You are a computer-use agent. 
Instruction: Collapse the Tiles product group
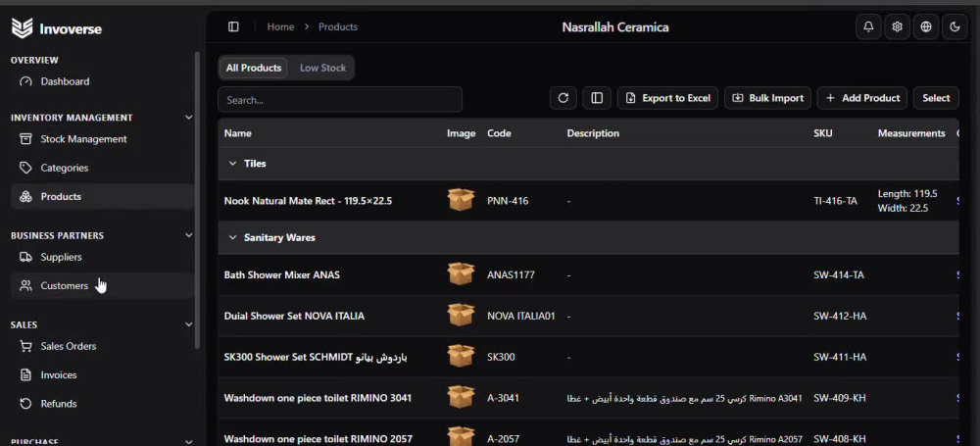[x=232, y=164]
